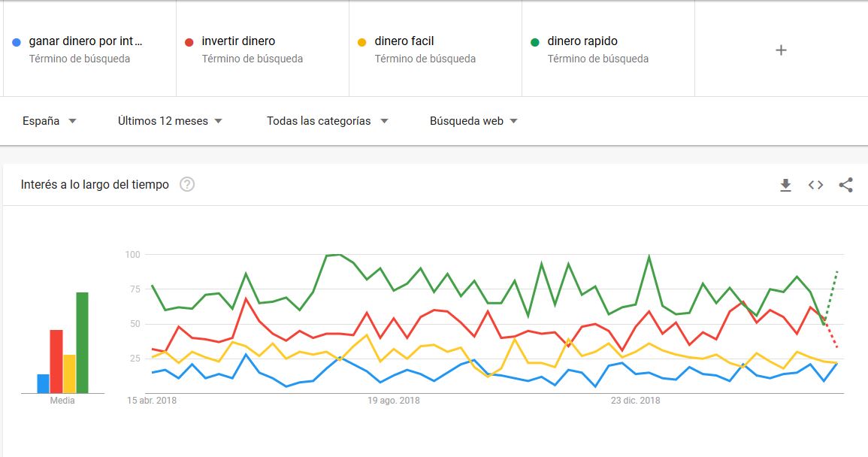Expand the España country dropdown

pos(49,121)
